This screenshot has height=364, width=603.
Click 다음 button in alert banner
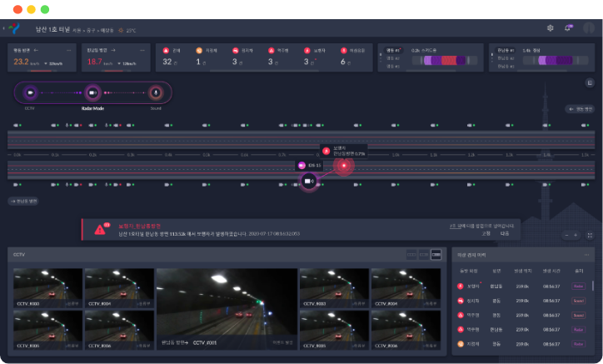click(x=505, y=233)
